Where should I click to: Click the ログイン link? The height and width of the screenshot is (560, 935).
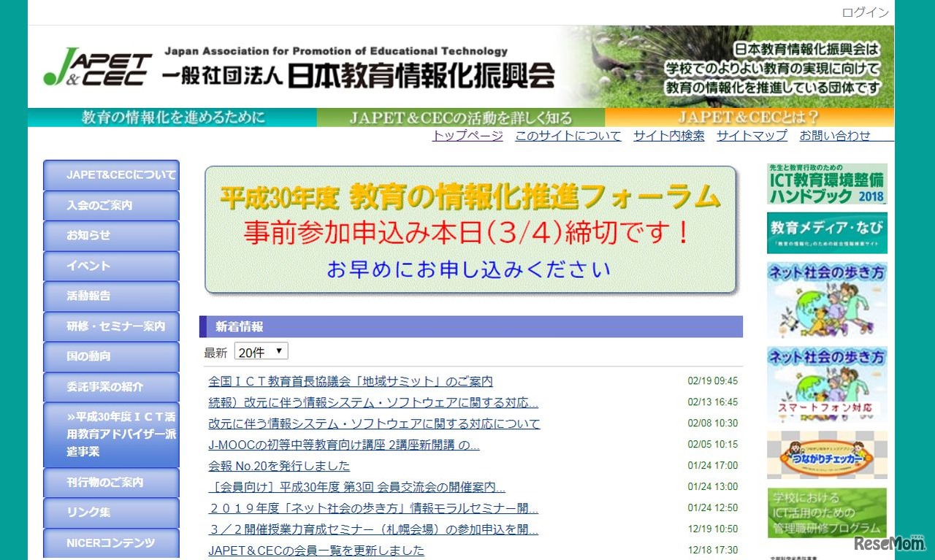pyautogui.click(x=865, y=12)
